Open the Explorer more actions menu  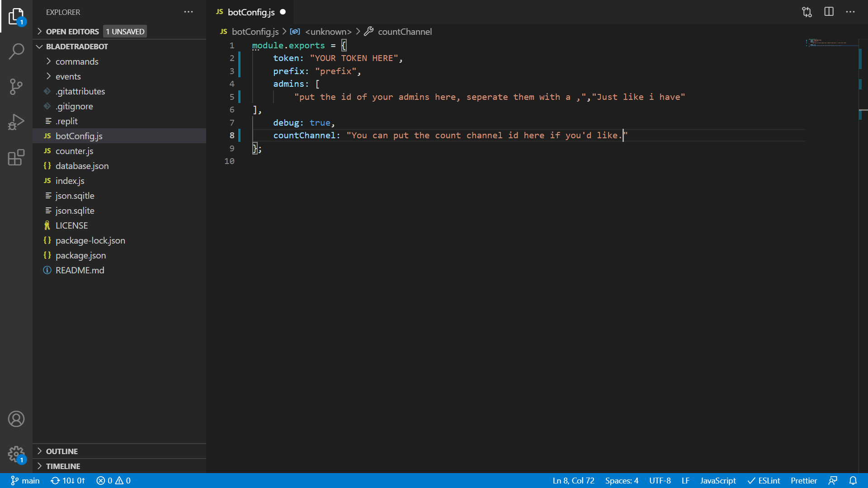coord(189,12)
